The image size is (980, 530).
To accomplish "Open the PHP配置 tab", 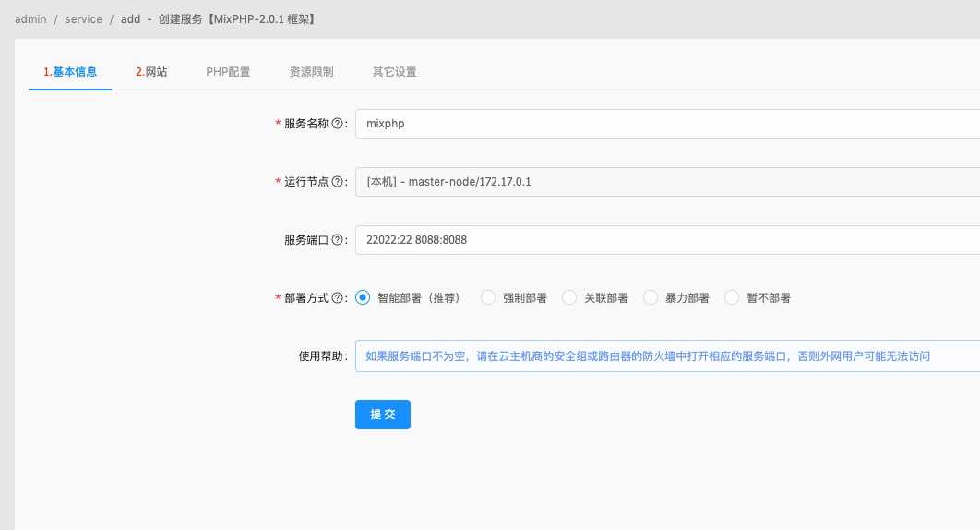I will 228,72.
